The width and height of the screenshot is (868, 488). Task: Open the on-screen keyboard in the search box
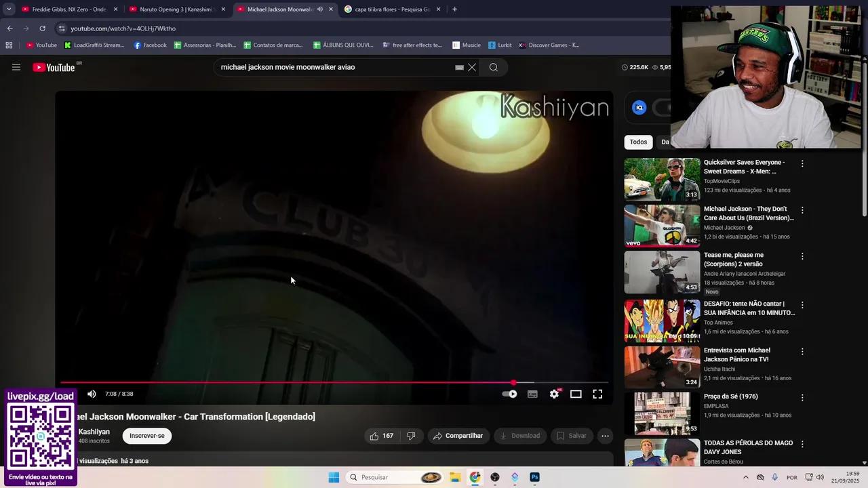[459, 67]
